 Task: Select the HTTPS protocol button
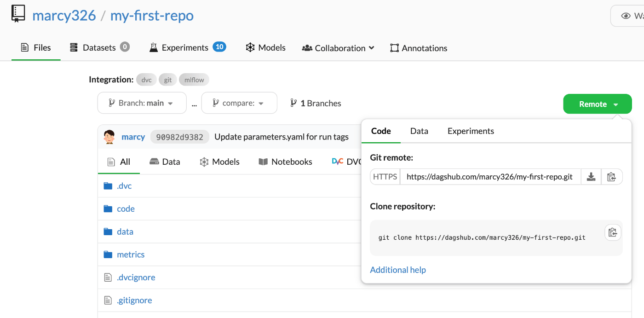[x=385, y=177]
